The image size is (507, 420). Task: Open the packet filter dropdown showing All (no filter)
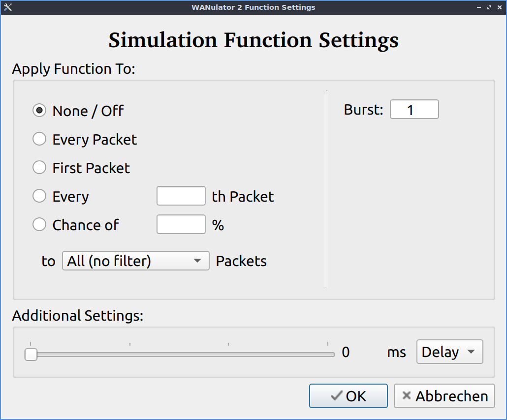pos(135,261)
